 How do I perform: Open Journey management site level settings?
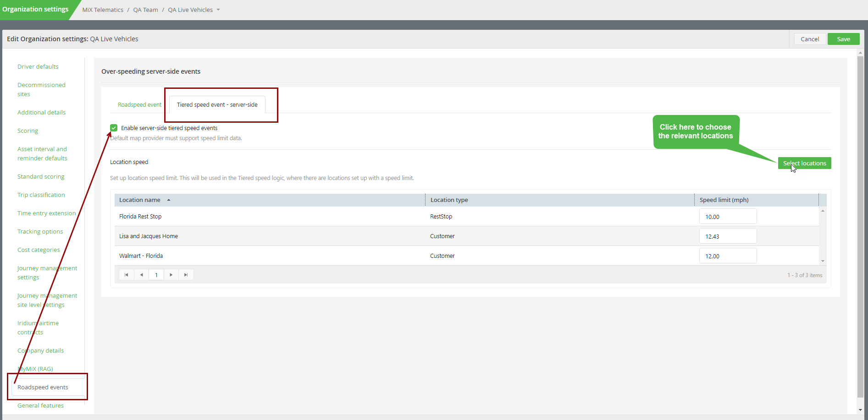pyautogui.click(x=47, y=300)
